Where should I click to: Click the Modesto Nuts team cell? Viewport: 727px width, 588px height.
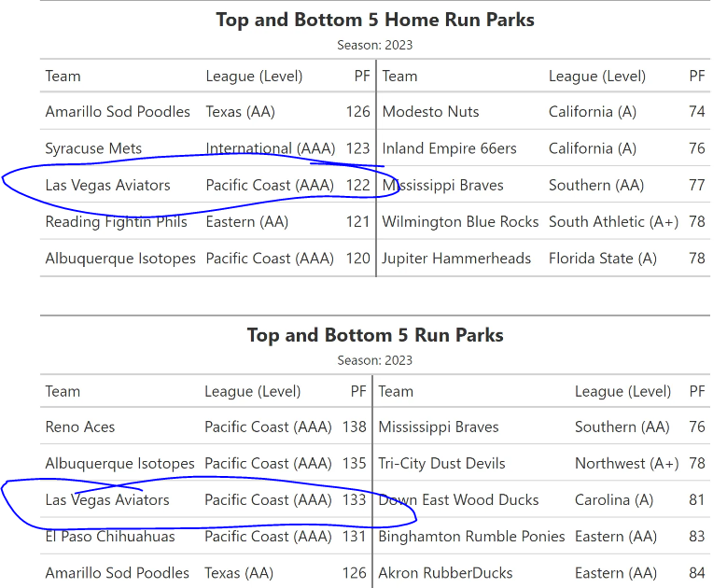[x=430, y=112]
